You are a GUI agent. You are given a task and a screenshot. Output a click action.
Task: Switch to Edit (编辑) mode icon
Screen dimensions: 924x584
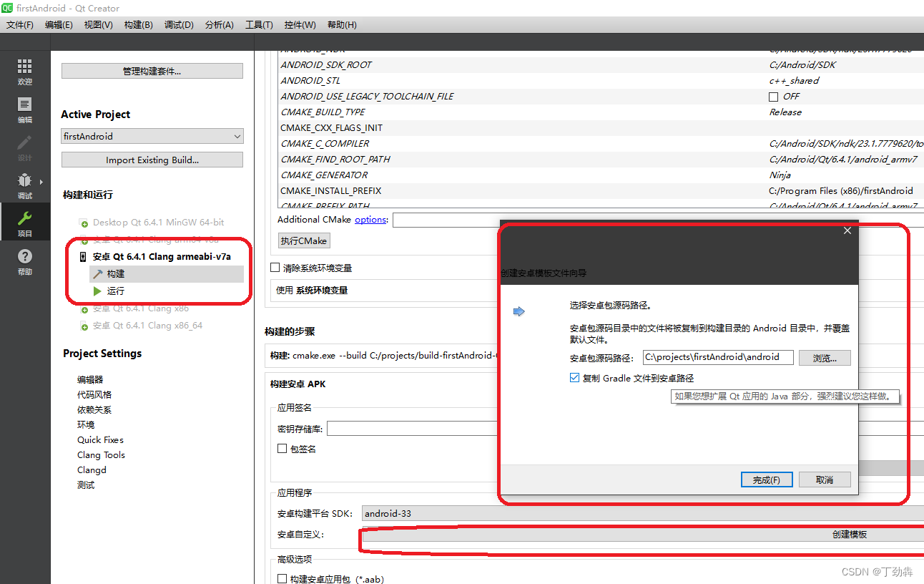click(x=25, y=104)
